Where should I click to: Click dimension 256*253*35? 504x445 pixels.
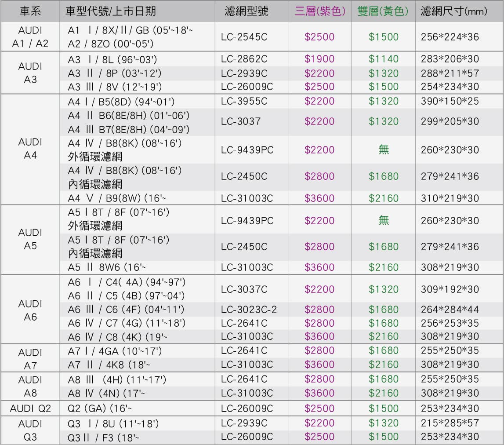[450, 323]
